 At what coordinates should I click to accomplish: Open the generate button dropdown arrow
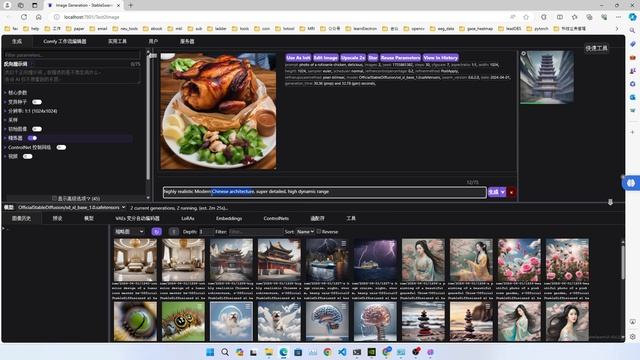(x=503, y=192)
